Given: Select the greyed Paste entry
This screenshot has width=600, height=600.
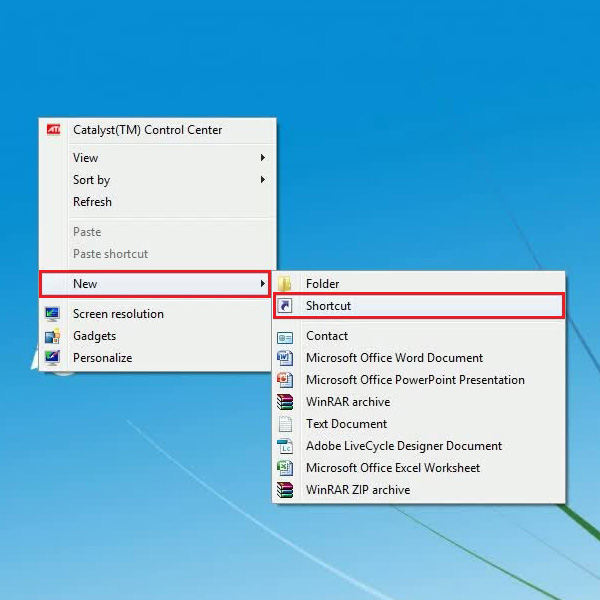Looking at the screenshot, I should [158, 232].
